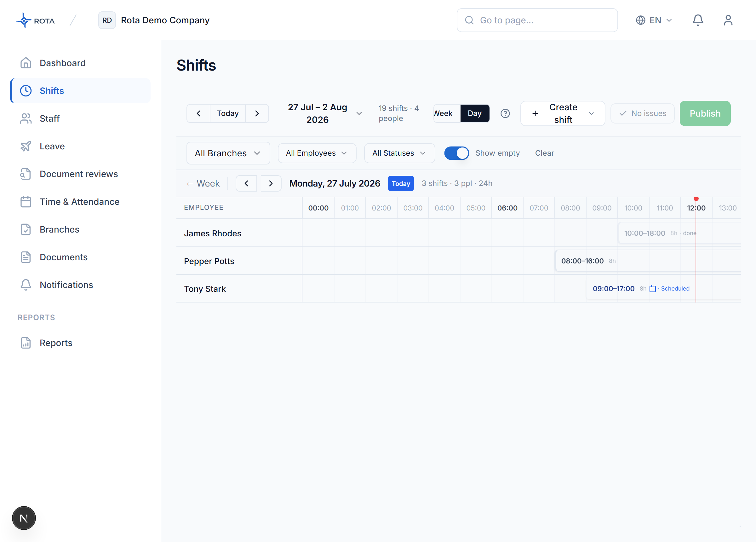
Task: Click the Today button in toolbar
Action: 228,113
